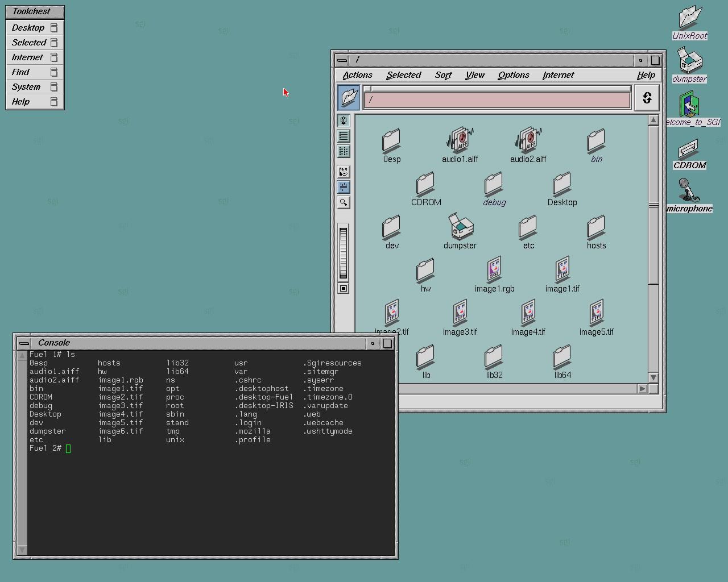Click the magnifier search button in sidebar

pyautogui.click(x=344, y=202)
